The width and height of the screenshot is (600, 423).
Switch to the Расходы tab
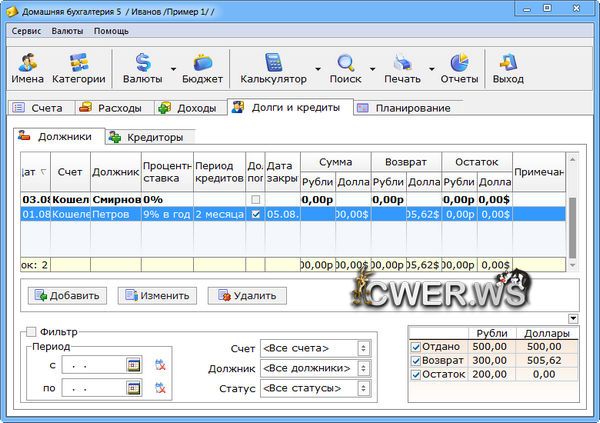pos(110,107)
